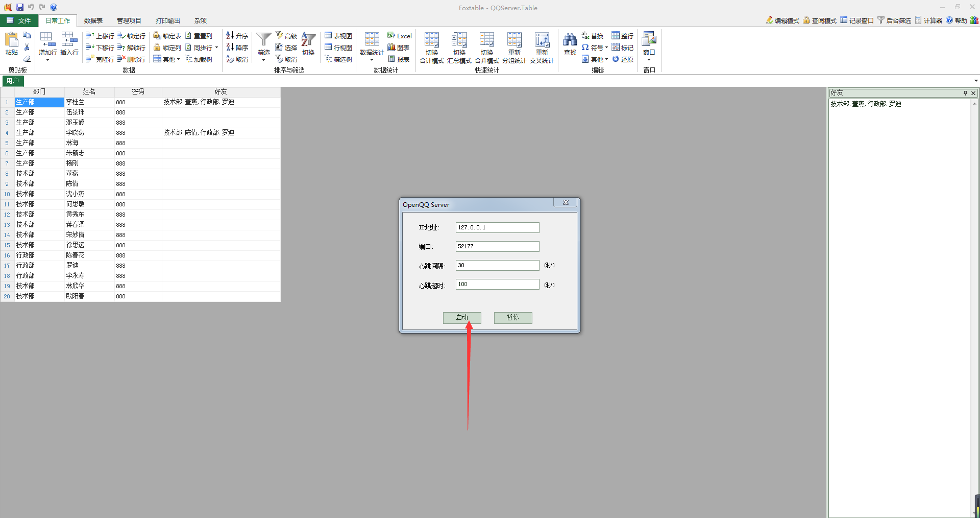
Task: Click 启动 button in OpenQQ Server dialog
Action: [x=462, y=318]
